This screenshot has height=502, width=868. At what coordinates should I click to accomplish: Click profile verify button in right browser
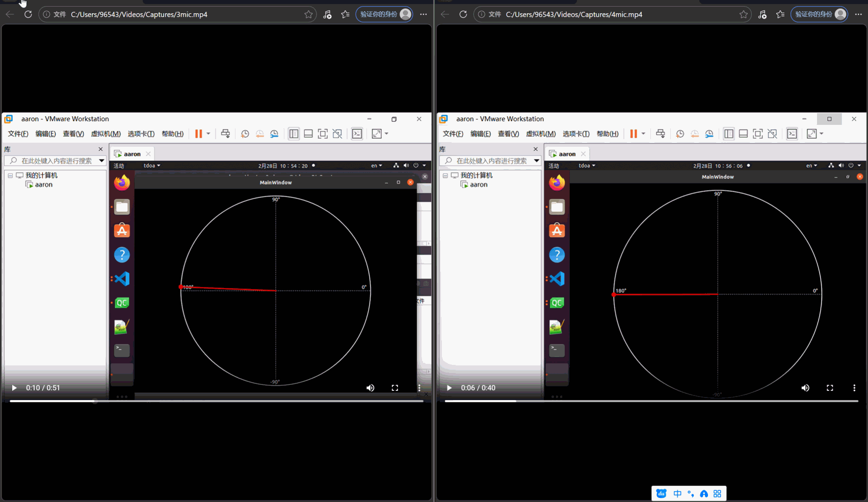[819, 14]
